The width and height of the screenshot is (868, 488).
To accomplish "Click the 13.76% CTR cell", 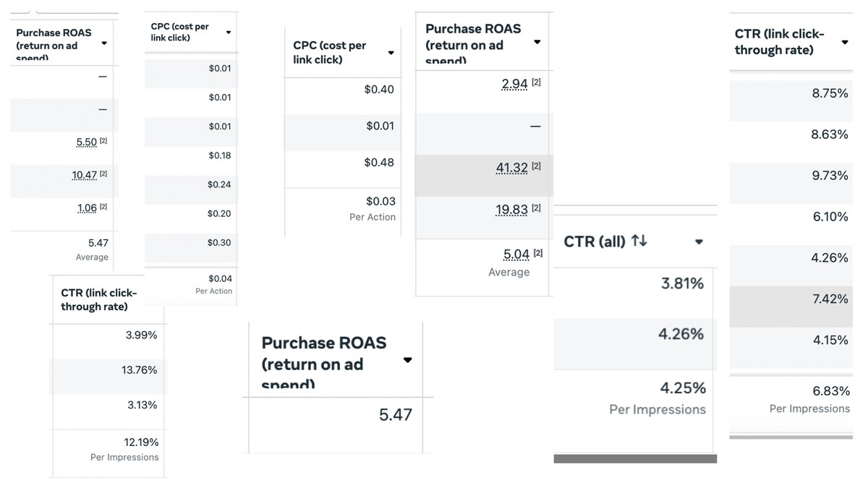I will pos(139,370).
